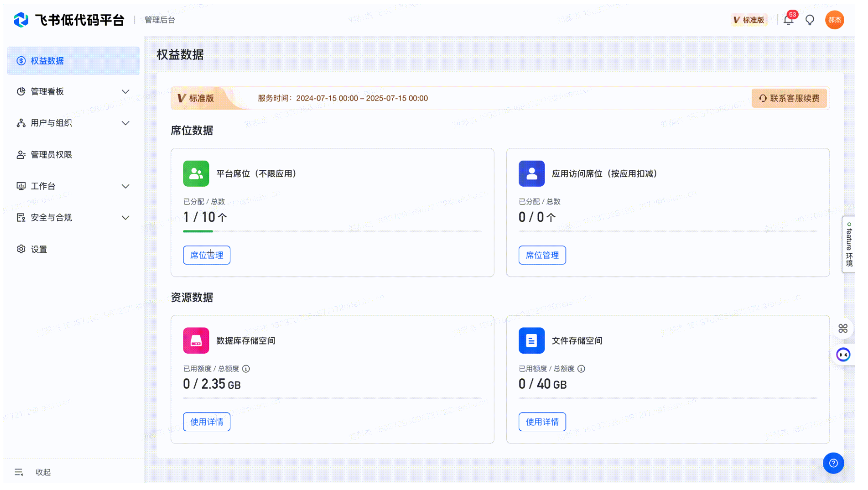Click the 安全与合规 icon
Screen dimensions: 868x490
pyautogui.click(x=21, y=218)
